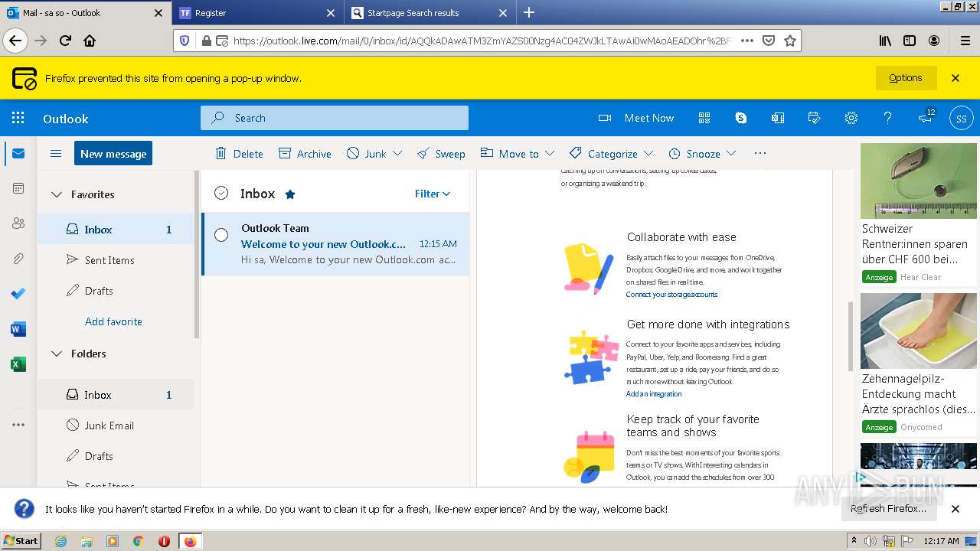
Task: Click Refresh Firefox button
Action: tap(888, 509)
